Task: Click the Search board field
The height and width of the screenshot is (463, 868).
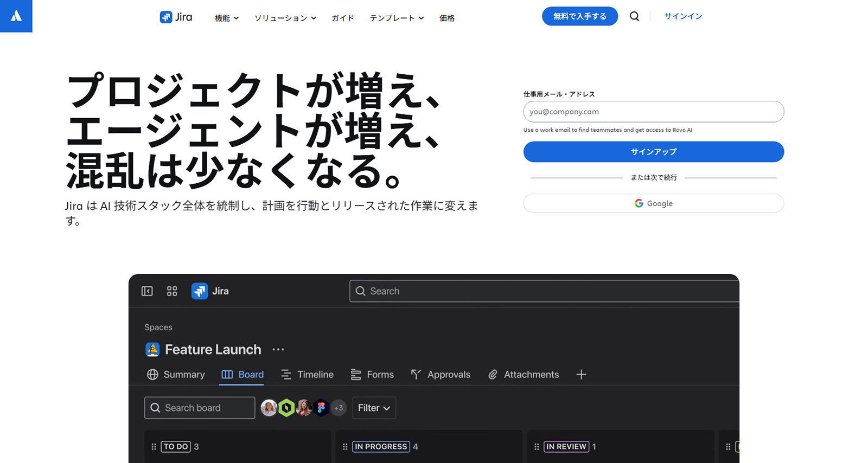Action: coord(200,408)
